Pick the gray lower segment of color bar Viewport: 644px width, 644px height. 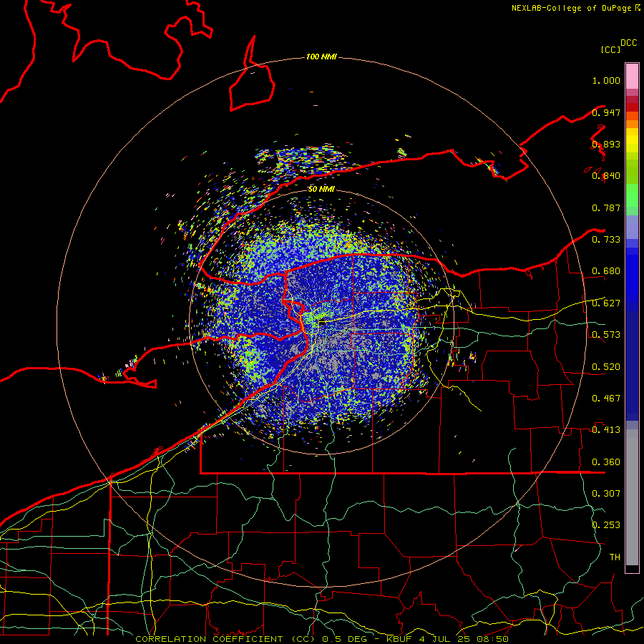point(632,497)
